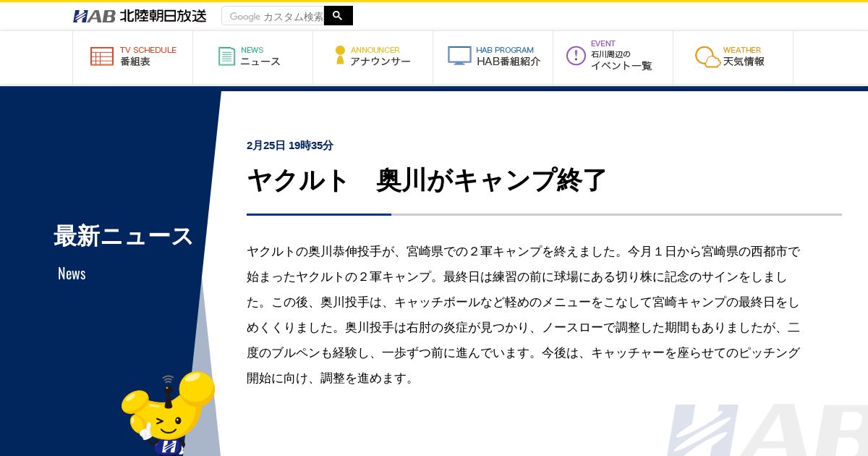
Task: Click the black magnifier search button
Action: coord(339,16)
